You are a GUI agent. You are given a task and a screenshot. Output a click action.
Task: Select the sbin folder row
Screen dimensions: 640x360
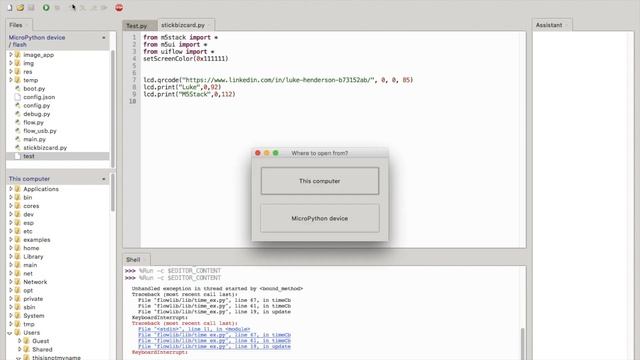pos(58,307)
